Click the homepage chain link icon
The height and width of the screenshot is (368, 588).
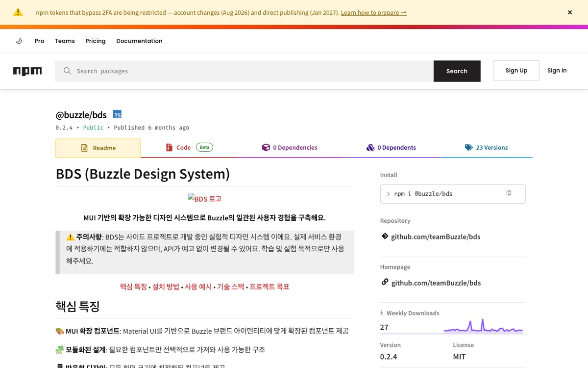385,282
